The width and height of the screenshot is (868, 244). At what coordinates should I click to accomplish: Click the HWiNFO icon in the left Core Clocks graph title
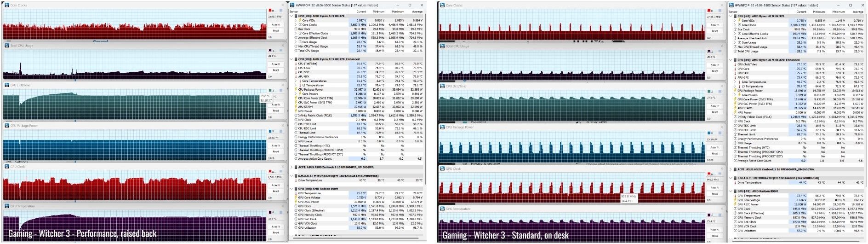7,6
